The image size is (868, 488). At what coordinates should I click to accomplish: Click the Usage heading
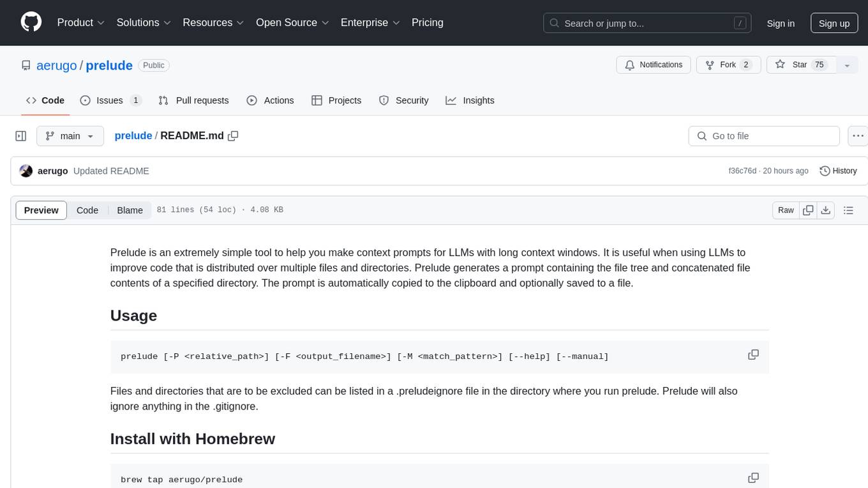pyautogui.click(x=133, y=316)
